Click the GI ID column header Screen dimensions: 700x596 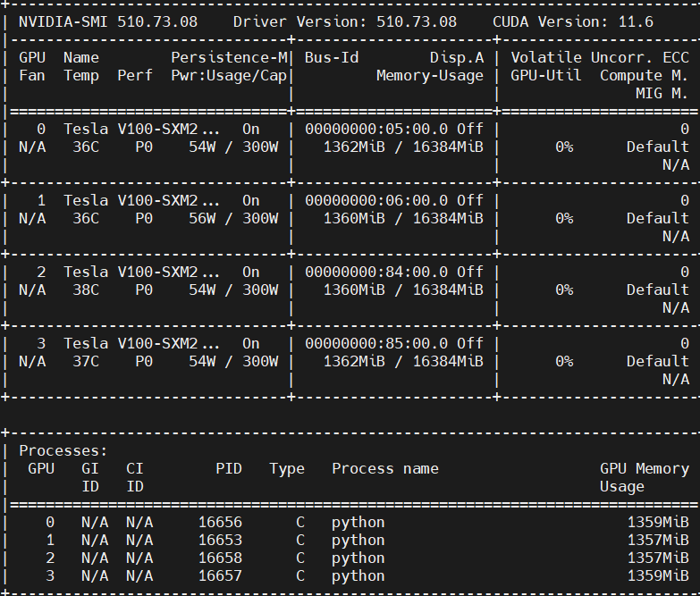tap(90, 477)
